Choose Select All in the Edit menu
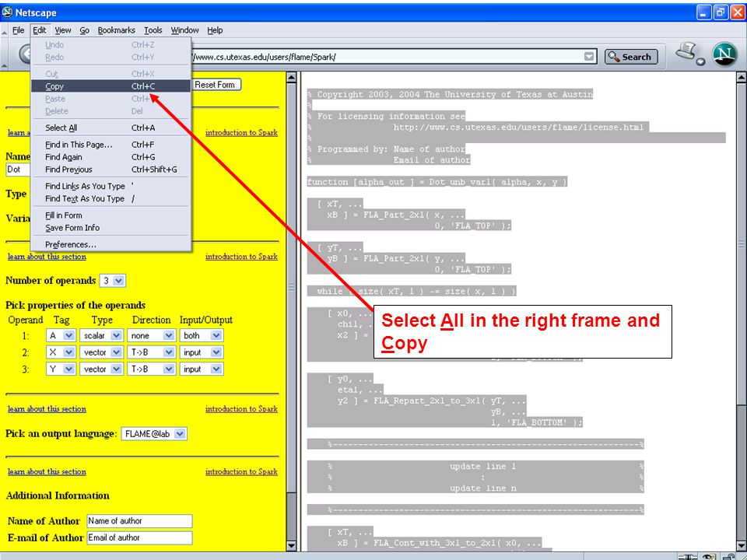This screenshot has height=560, width=747. (x=110, y=128)
